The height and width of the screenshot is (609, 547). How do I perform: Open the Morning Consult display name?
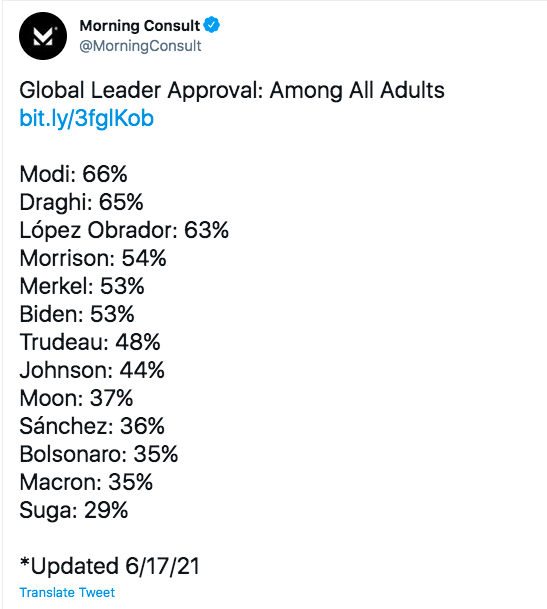pyautogui.click(x=139, y=26)
